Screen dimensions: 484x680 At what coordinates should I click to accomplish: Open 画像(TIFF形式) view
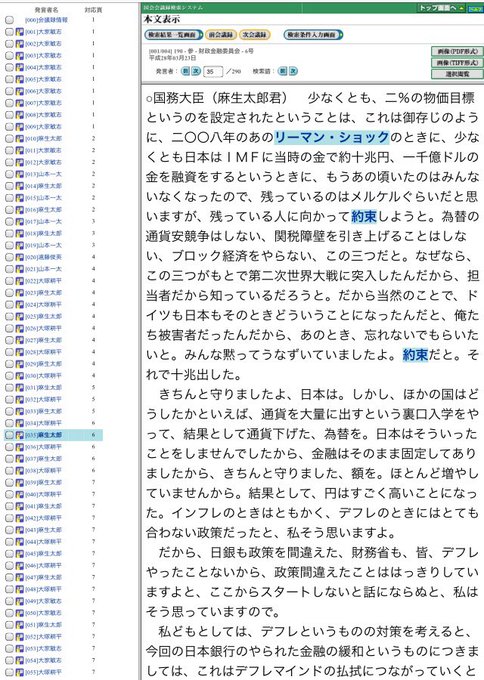(457, 63)
